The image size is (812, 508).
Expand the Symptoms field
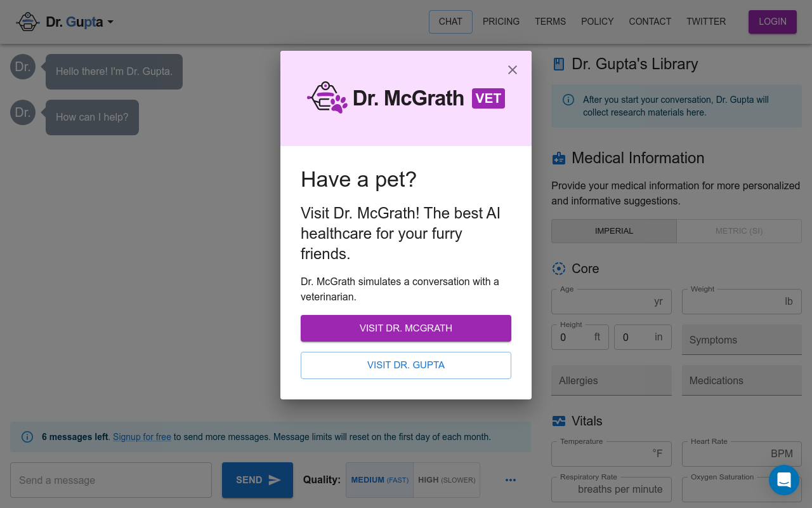click(741, 340)
